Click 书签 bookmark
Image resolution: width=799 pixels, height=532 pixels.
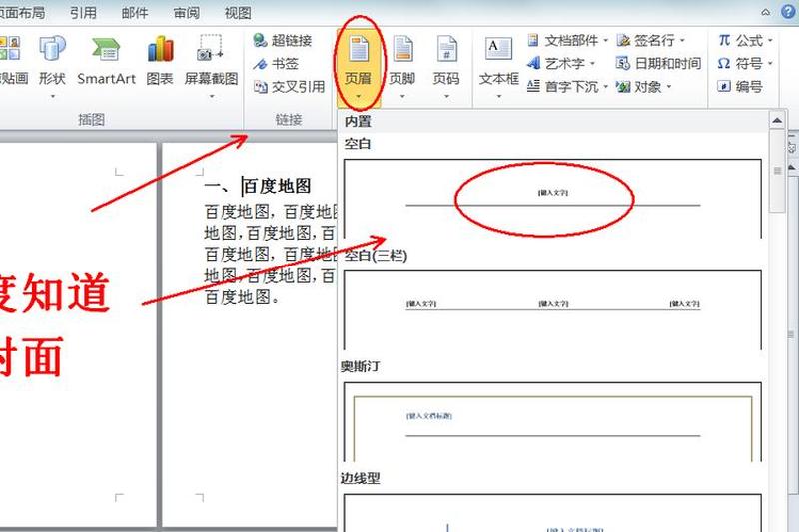pos(276,64)
